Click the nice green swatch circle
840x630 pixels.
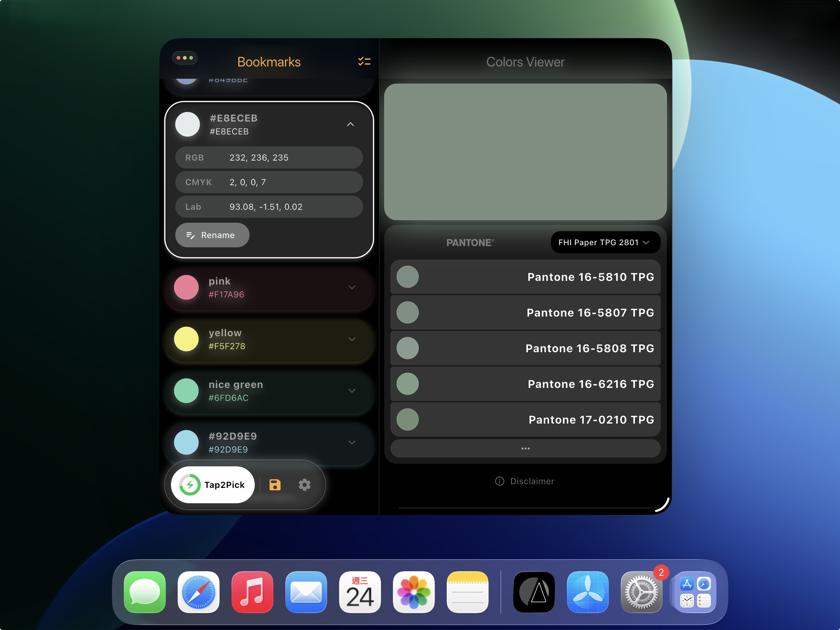tap(186, 391)
